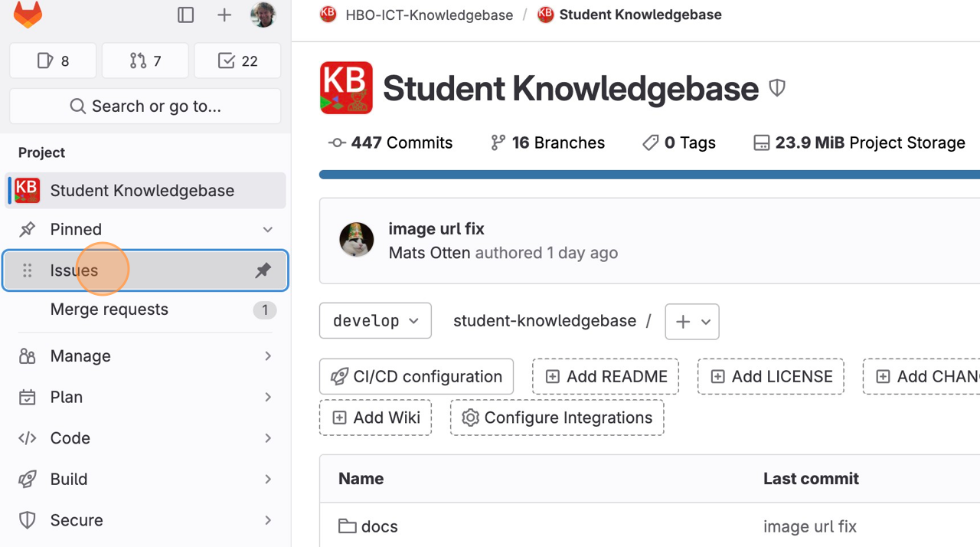Click the large KB project avatar
This screenshot has width=980, height=547.
[x=346, y=88]
